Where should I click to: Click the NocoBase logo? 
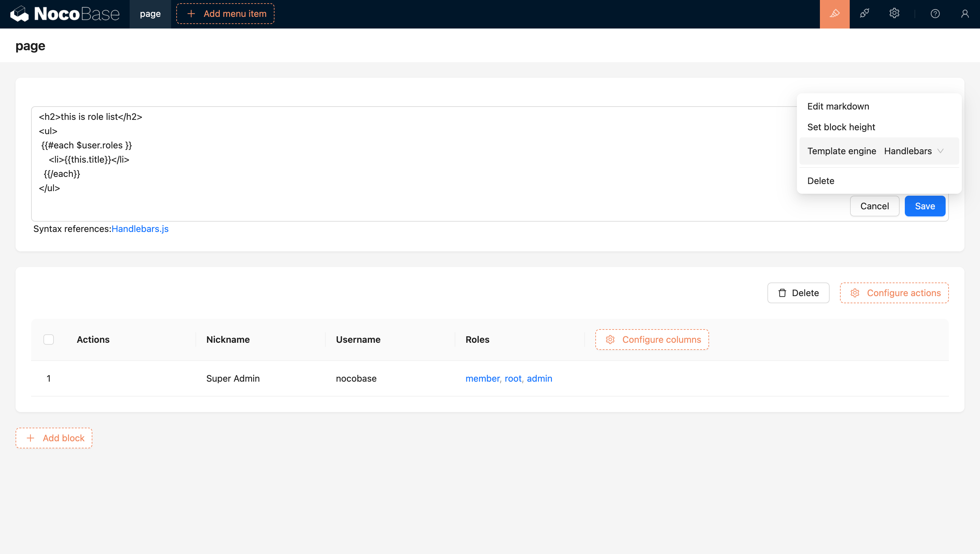[x=65, y=14]
